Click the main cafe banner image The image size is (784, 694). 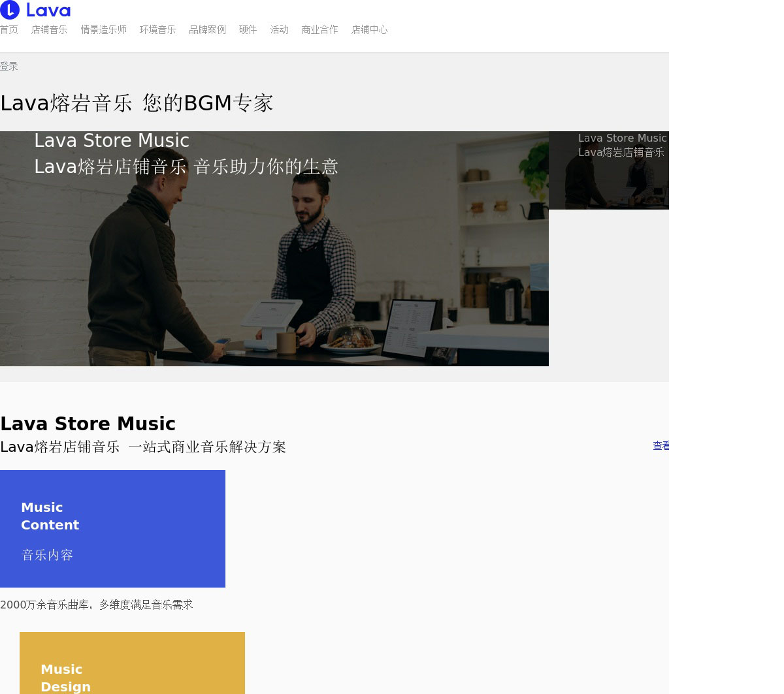coord(274,249)
